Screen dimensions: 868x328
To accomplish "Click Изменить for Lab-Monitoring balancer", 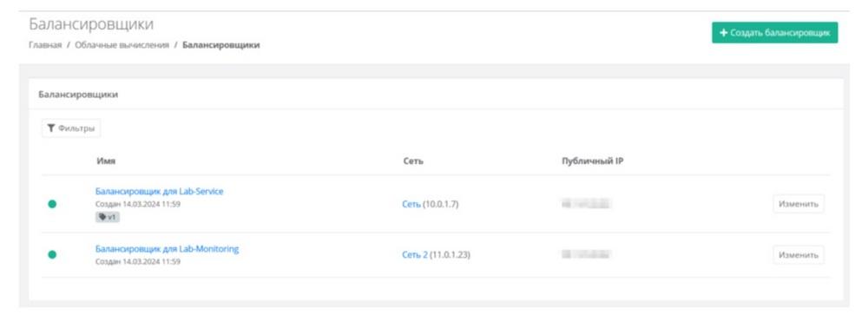I will [799, 255].
